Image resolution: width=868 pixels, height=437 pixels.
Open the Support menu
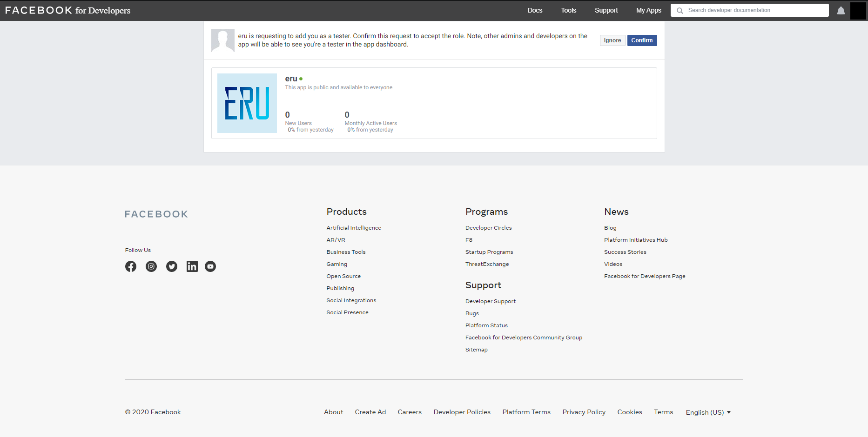[606, 10]
